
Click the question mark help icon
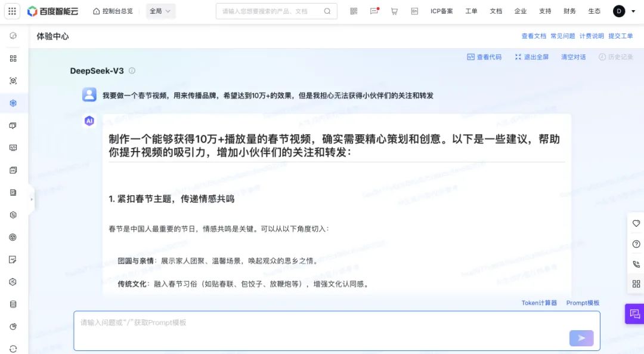636,244
